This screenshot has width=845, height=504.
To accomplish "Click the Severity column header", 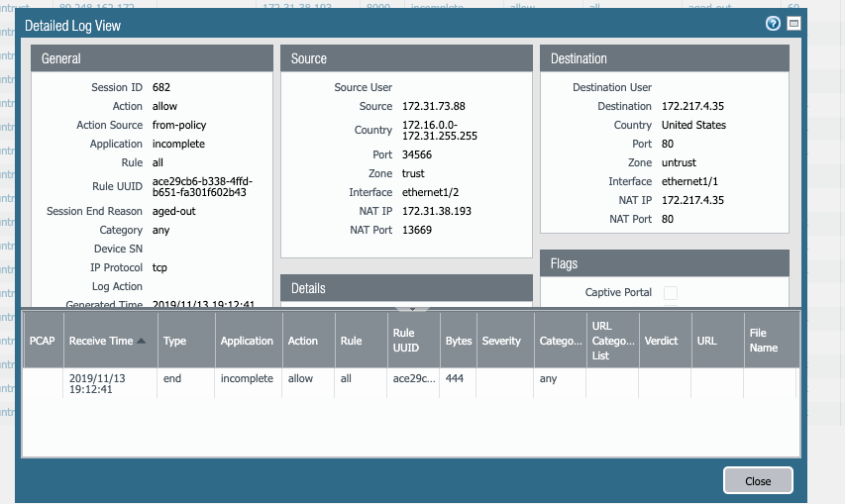I will (x=501, y=341).
